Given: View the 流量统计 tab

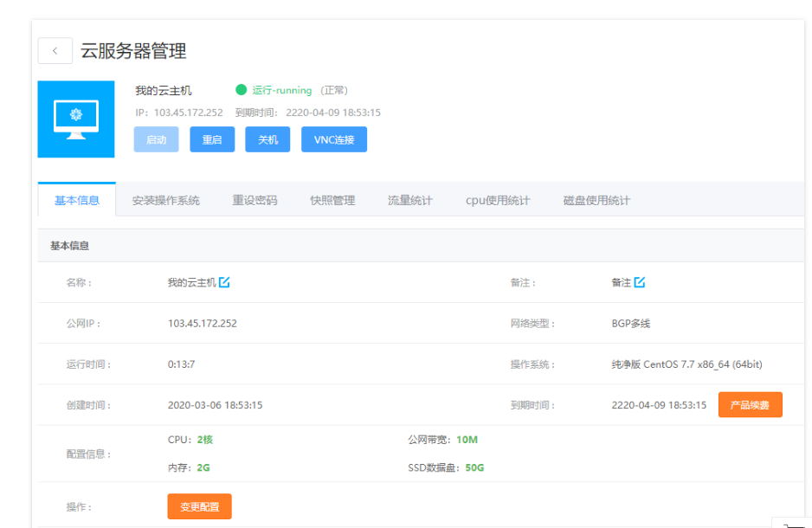Looking at the screenshot, I should (410, 201).
